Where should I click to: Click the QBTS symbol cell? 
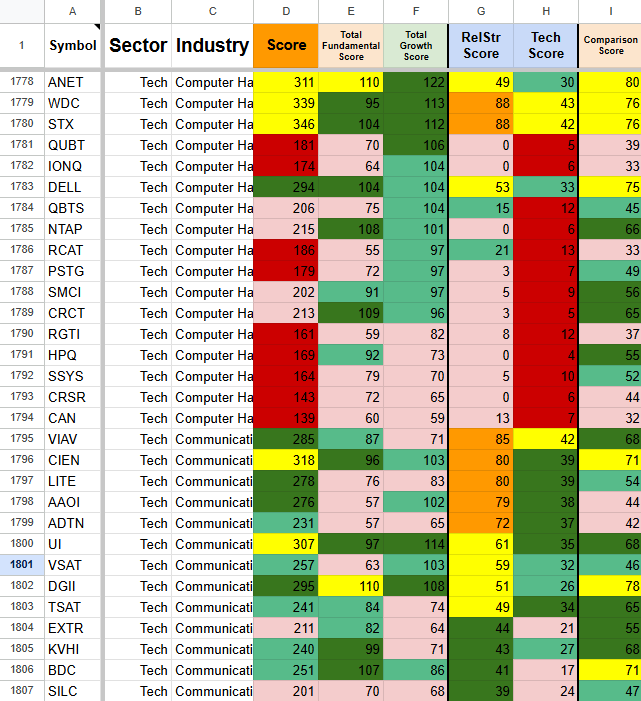tap(72, 208)
